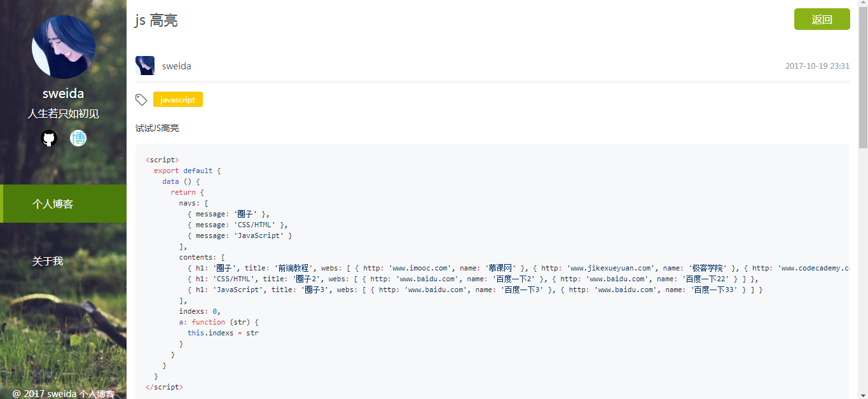Click the large profile avatar in sidebar

[64, 47]
